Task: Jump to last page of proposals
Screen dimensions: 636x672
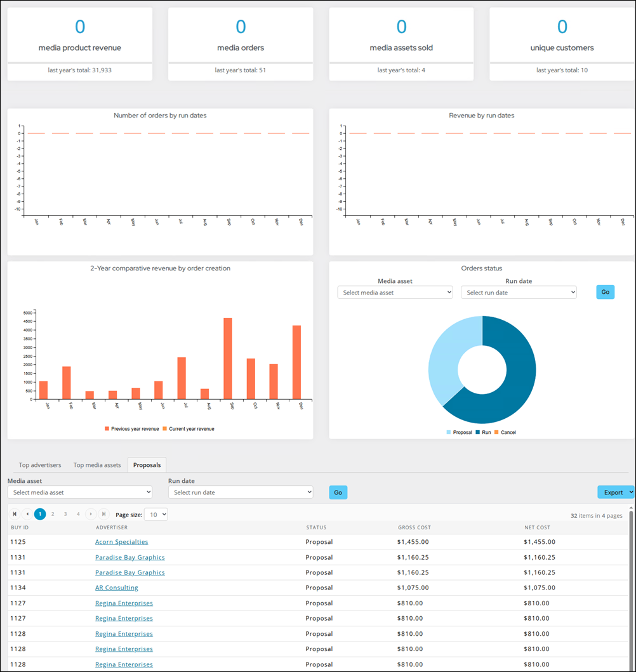Action: (103, 514)
